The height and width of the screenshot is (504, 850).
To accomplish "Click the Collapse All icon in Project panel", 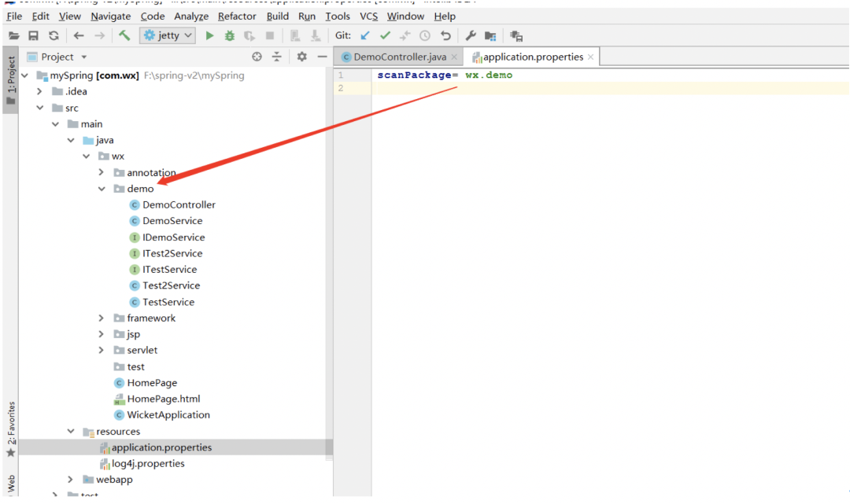I will (277, 57).
